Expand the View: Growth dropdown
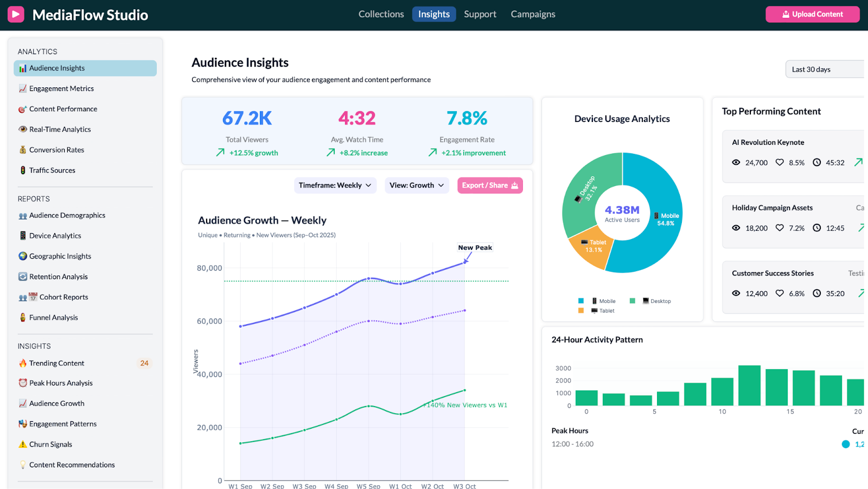Image resolution: width=868 pixels, height=489 pixels. pyautogui.click(x=417, y=185)
